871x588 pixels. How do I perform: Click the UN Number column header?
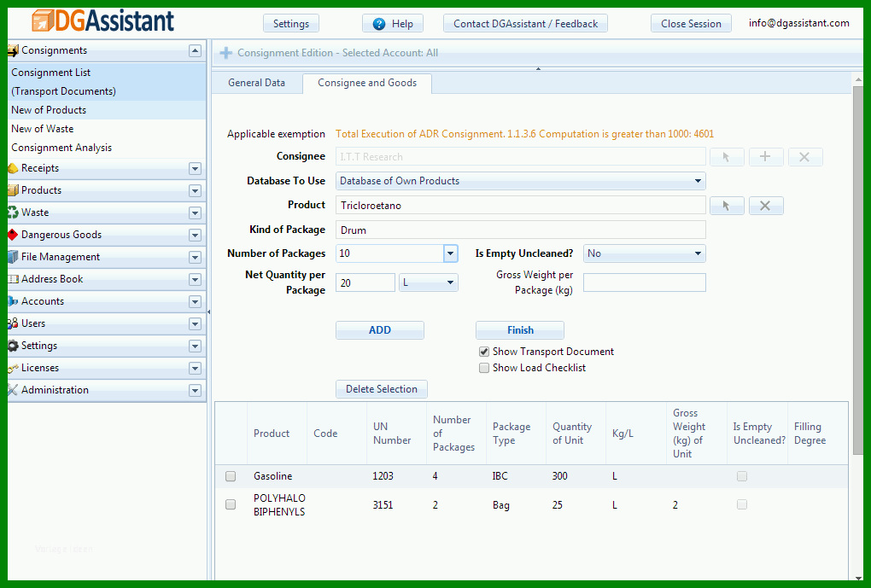(x=396, y=434)
